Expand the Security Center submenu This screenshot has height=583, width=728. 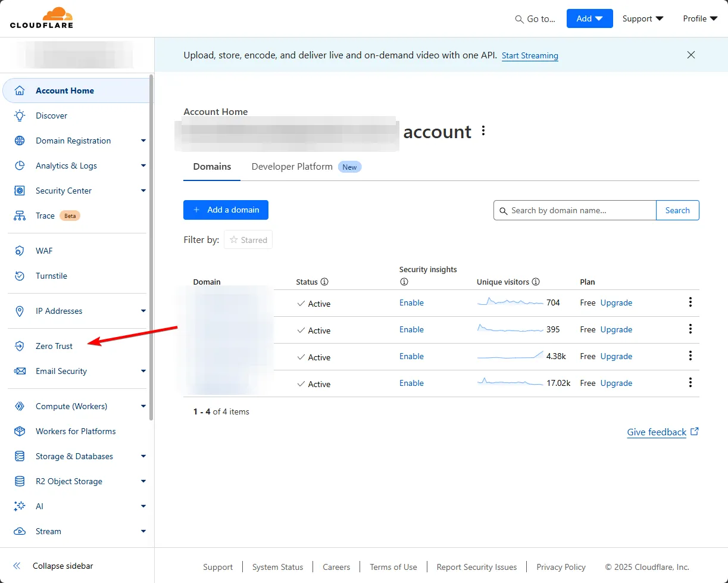tap(143, 191)
